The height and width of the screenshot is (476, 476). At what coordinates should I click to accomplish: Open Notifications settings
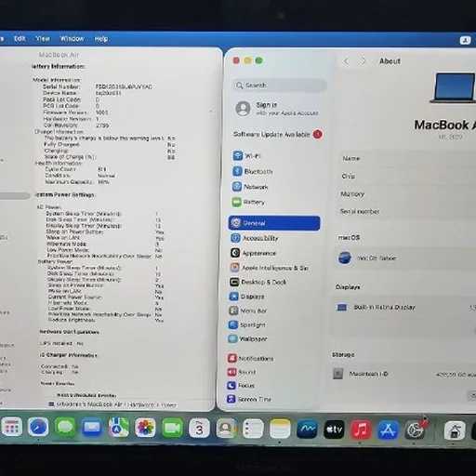tap(250, 358)
